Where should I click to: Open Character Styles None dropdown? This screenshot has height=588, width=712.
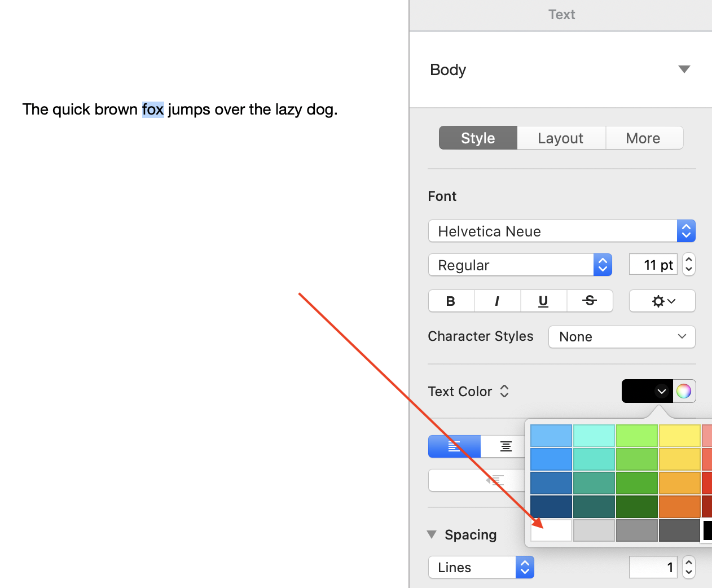622,337
